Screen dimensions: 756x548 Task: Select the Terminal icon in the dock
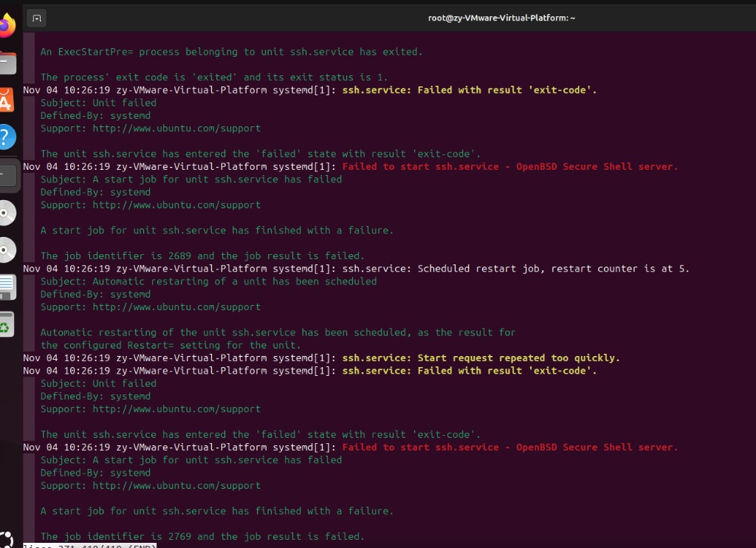click(6, 175)
